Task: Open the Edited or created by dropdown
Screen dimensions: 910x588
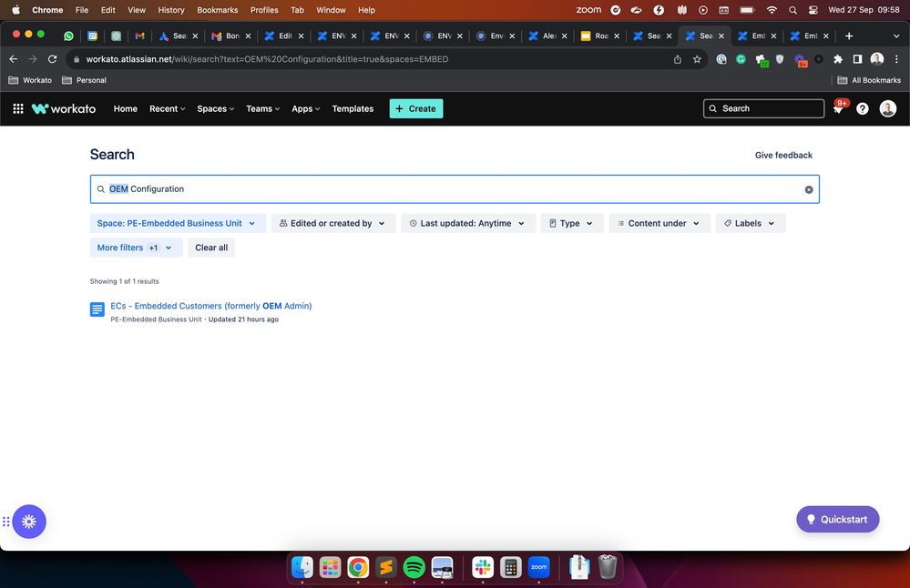Action: [x=333, y=223]
